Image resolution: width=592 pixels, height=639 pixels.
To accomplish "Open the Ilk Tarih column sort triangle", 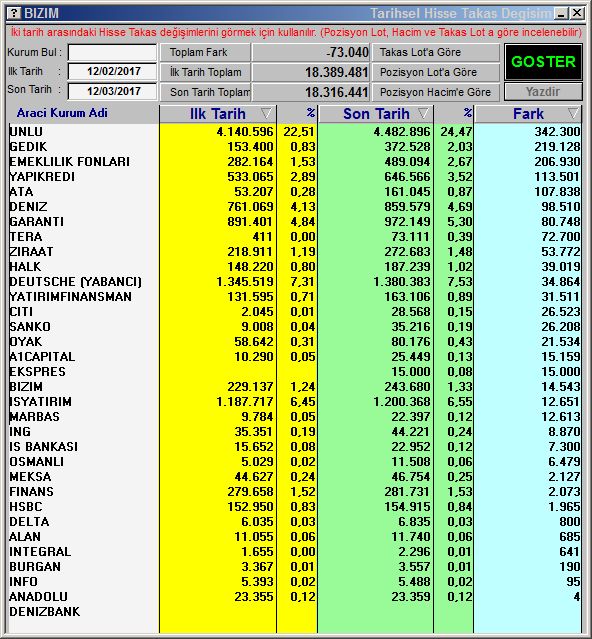I will 266,113.
